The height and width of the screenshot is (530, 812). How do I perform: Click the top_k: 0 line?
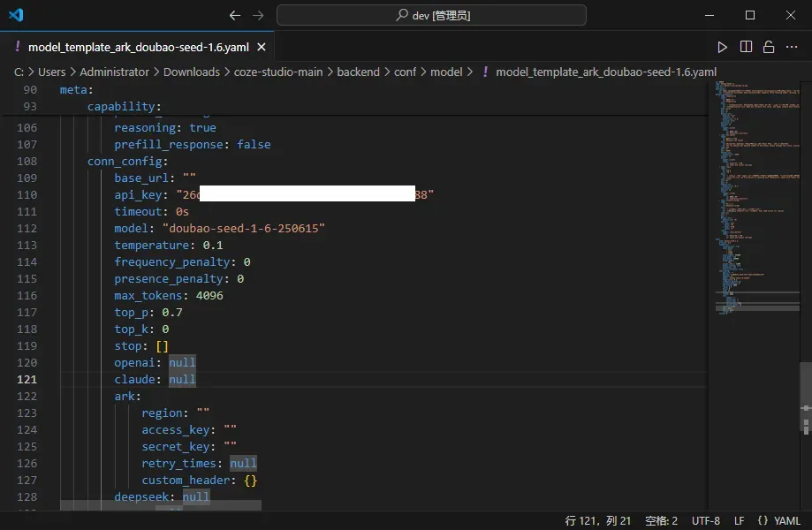141,329
